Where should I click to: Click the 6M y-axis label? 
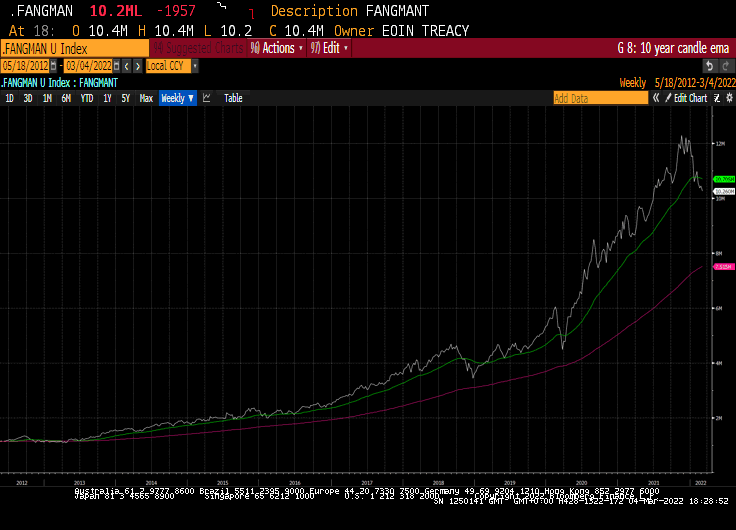pyautogui.click(x=718, y=308)
